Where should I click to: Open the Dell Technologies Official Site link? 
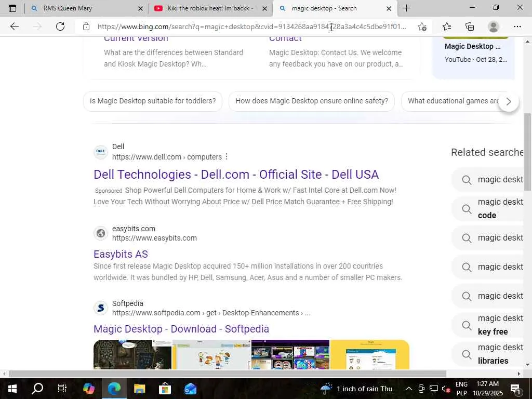[236, 175]
